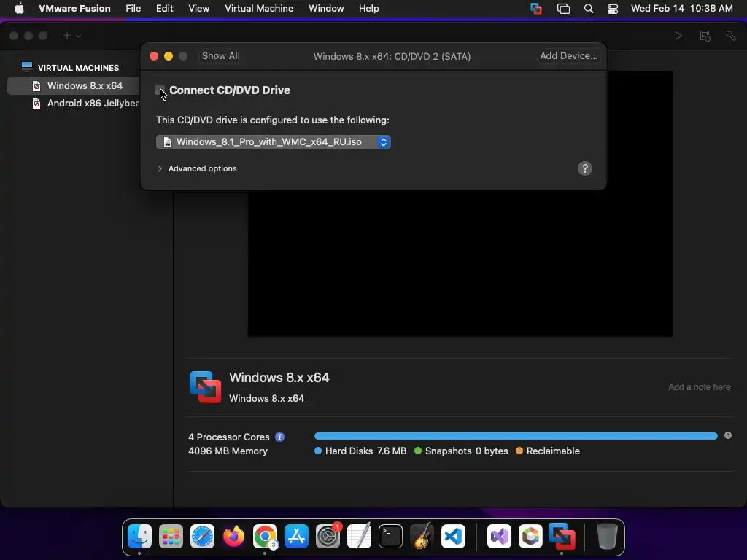Viewport: 747px width, 560px height.
Task: Open the ISO image selection dropdown
Action: (274, 142)
